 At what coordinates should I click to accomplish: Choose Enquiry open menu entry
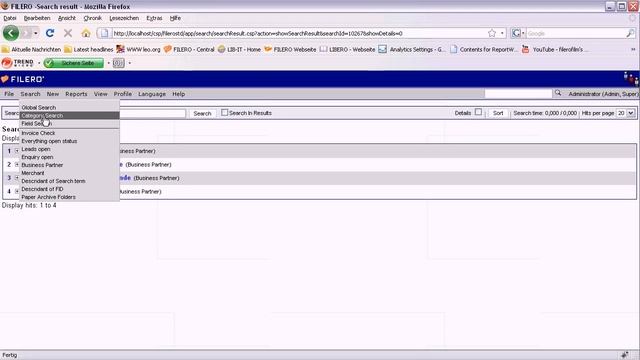(x=69, y=157)
